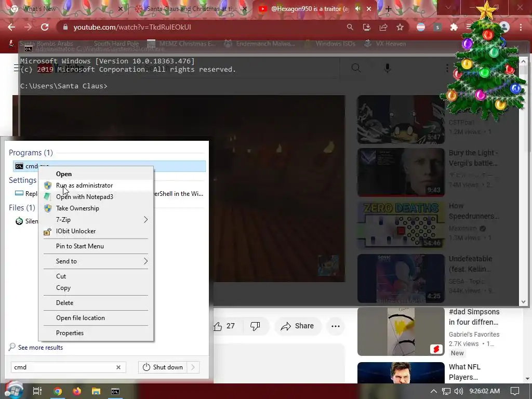The image size is (532, 399).
Task: Open the Chrome tab search dropdown
Action: (x=448, y=8)
